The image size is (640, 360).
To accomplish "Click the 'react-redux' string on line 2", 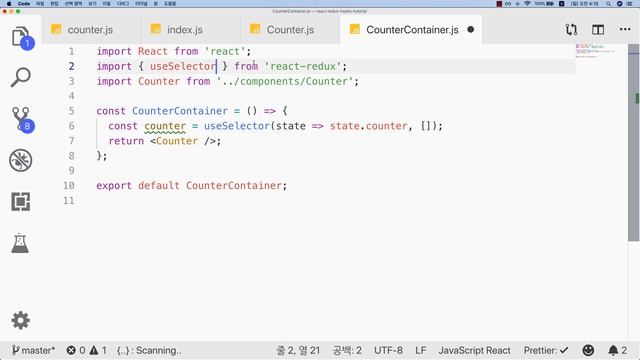I will click(x=302, y=66).
